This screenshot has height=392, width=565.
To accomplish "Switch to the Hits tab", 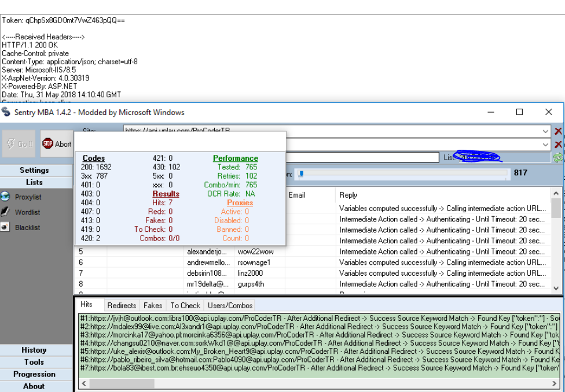I will (86, 305).
